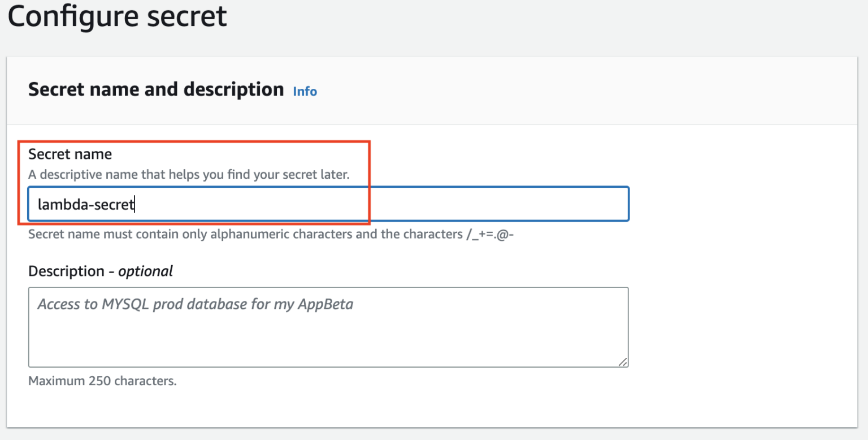
Task: Click the placeholder text about MYSQL prod database
Action: (194, 304)
